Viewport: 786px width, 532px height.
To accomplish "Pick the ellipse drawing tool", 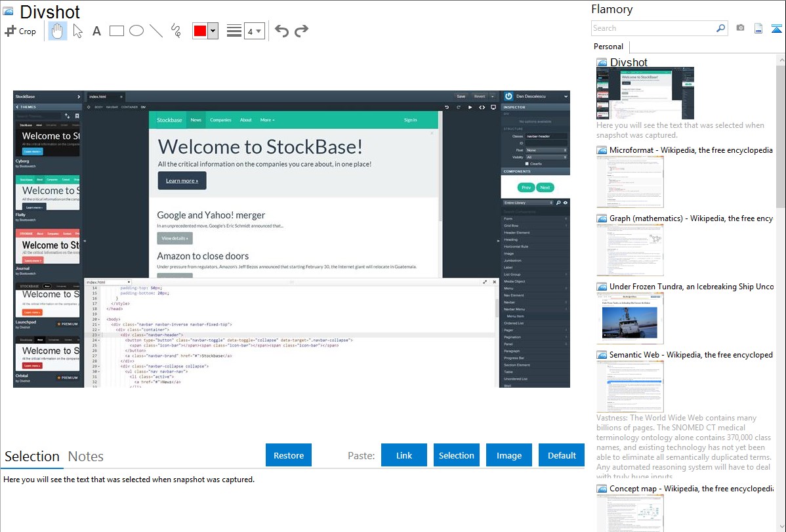I will tap(136, 31).
